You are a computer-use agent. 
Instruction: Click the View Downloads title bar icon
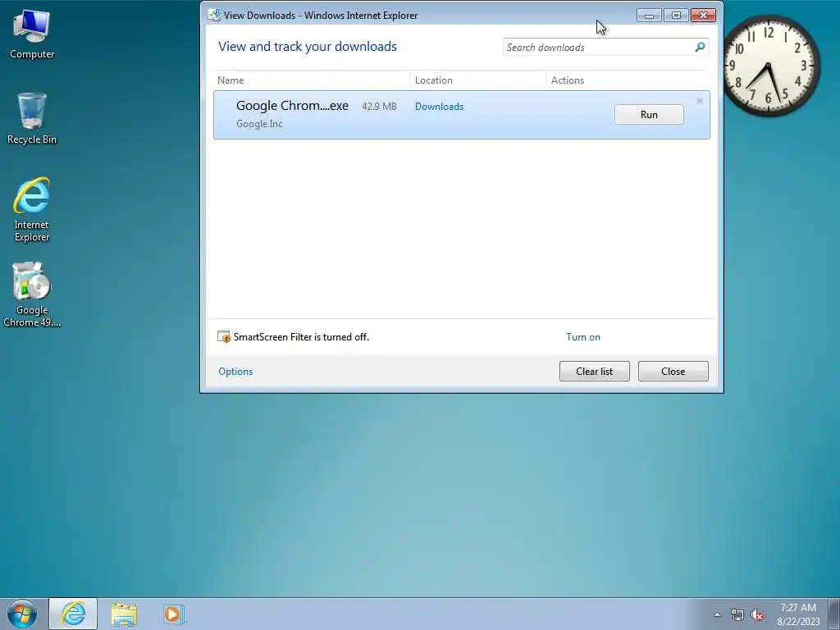[x=214, y=15]
